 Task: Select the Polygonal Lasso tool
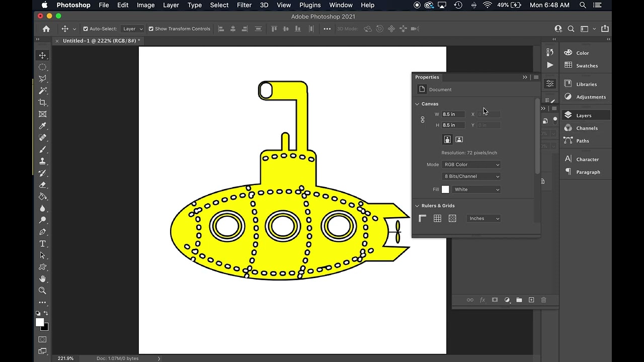(43, 79)
